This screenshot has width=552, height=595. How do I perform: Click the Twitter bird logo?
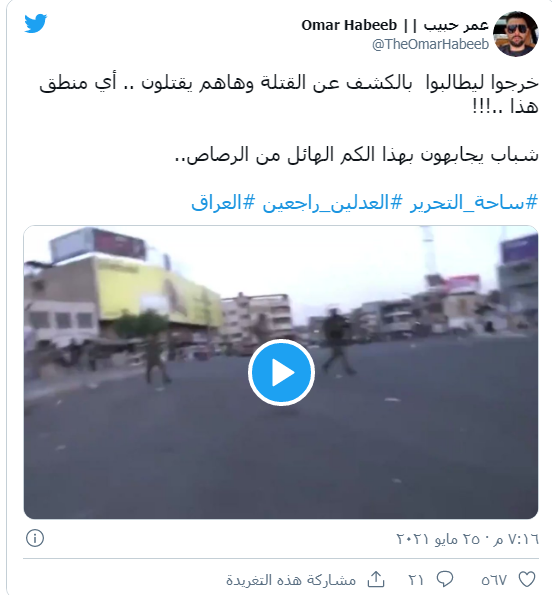tap(36, 24)
